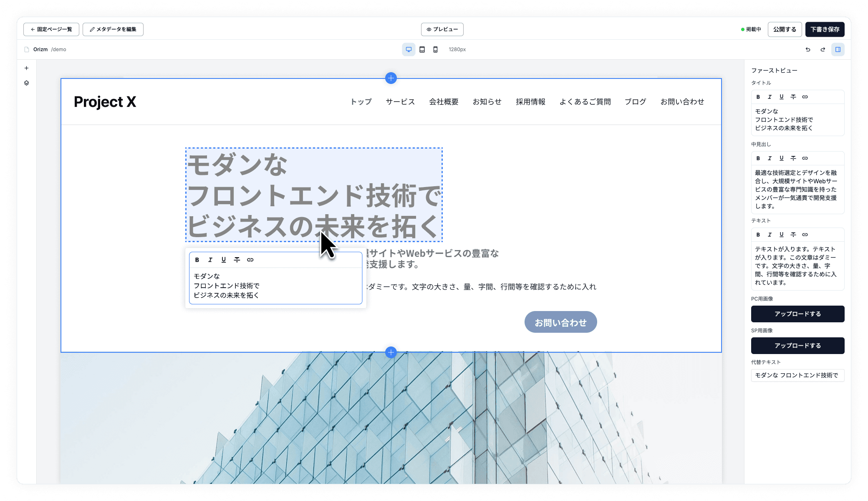Open ブログ from the page navigation

pyautogui.click(x=635, y=101)
